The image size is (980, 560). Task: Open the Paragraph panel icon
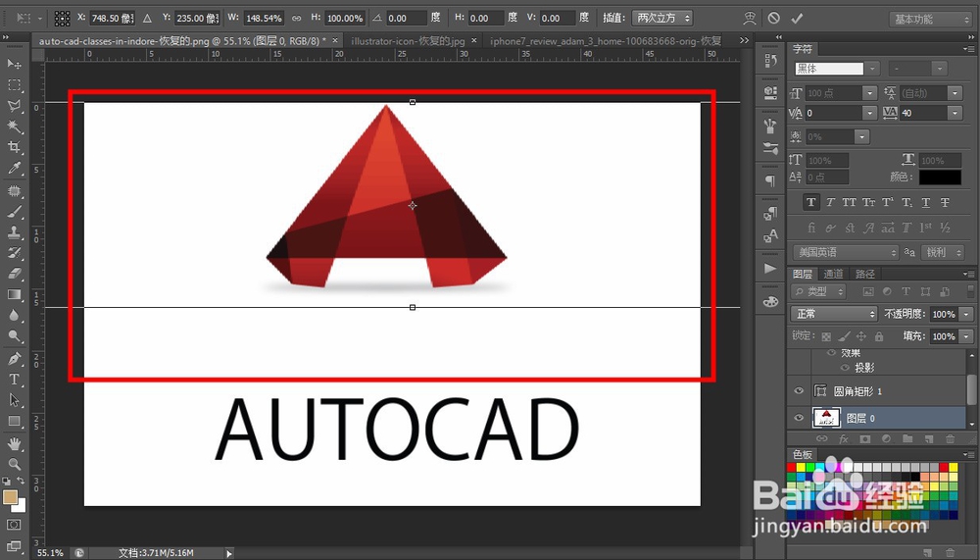[770, 180]
